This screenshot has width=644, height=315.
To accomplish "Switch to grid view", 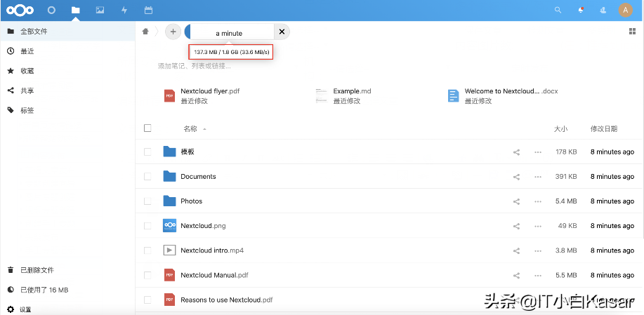I will click(x=633, y=32).
